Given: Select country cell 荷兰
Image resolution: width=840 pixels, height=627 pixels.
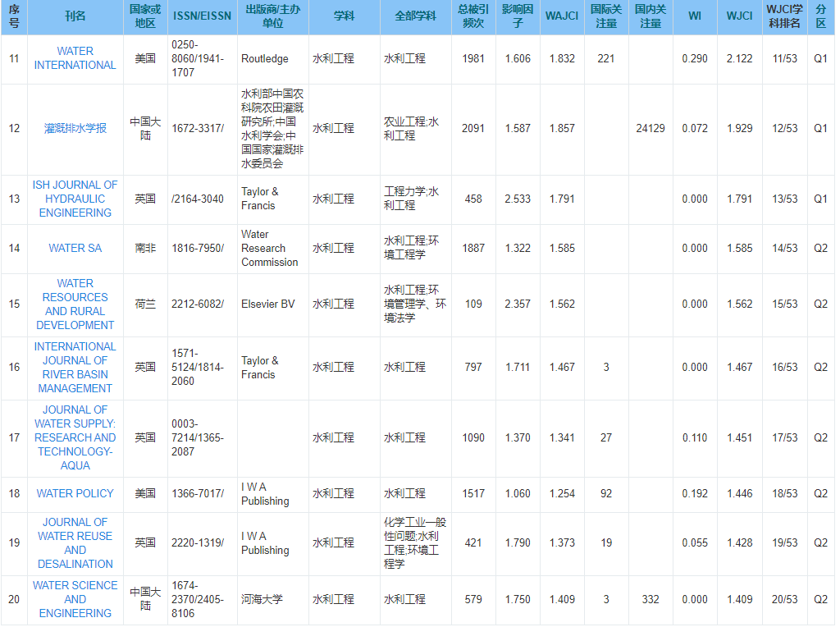Looking at the screenshot, I should [145, 304].
